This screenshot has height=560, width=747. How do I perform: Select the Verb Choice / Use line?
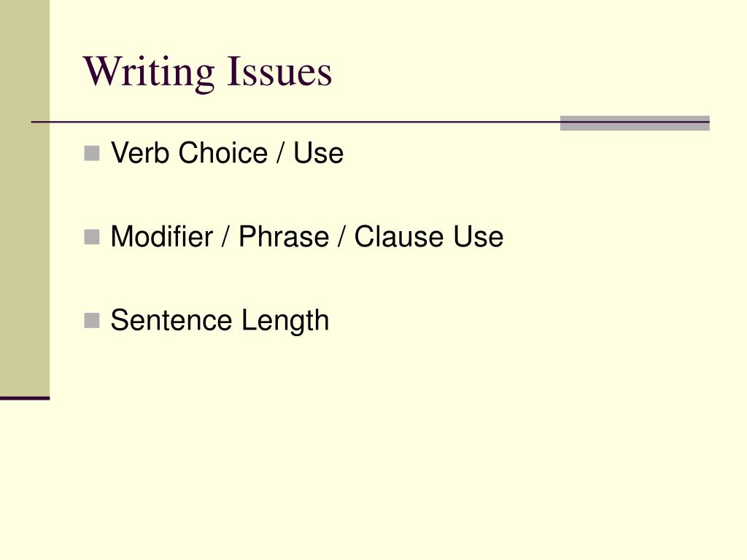point(227,153)
